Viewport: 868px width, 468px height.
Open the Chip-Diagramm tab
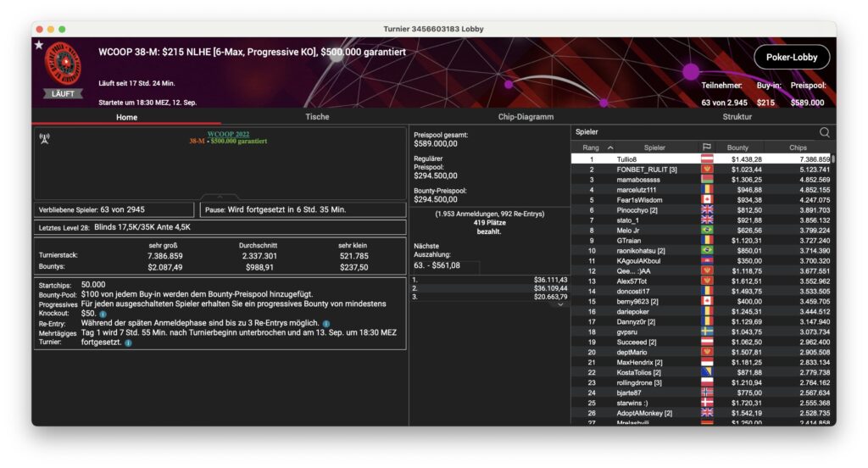526,117
